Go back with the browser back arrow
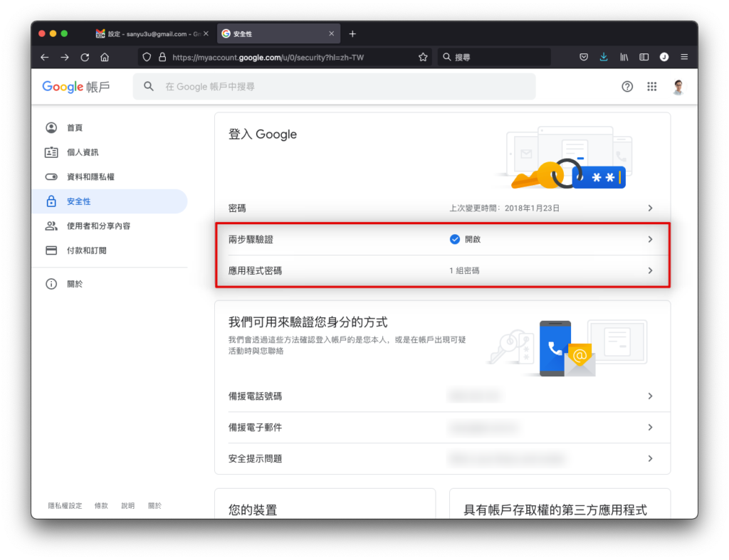 [45, 57]
